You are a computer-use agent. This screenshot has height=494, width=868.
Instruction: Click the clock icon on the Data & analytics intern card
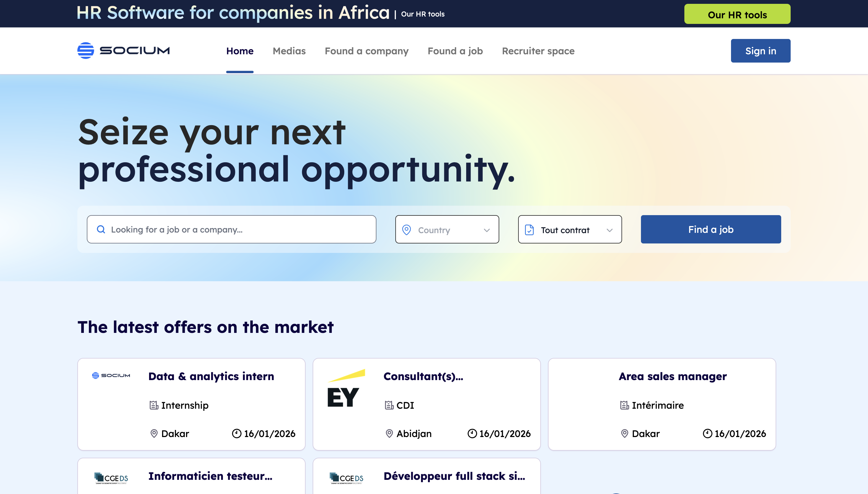pyautogui.click(x=236, y=433)
